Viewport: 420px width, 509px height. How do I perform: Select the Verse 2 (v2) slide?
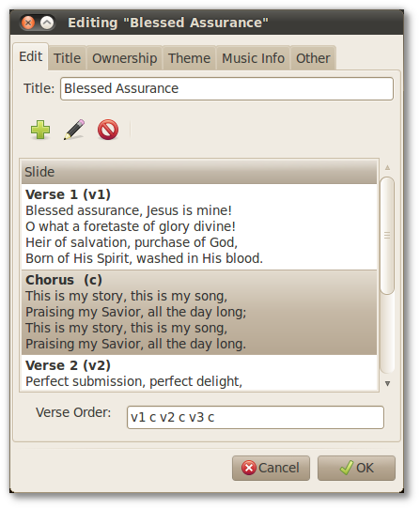[199, 373]
